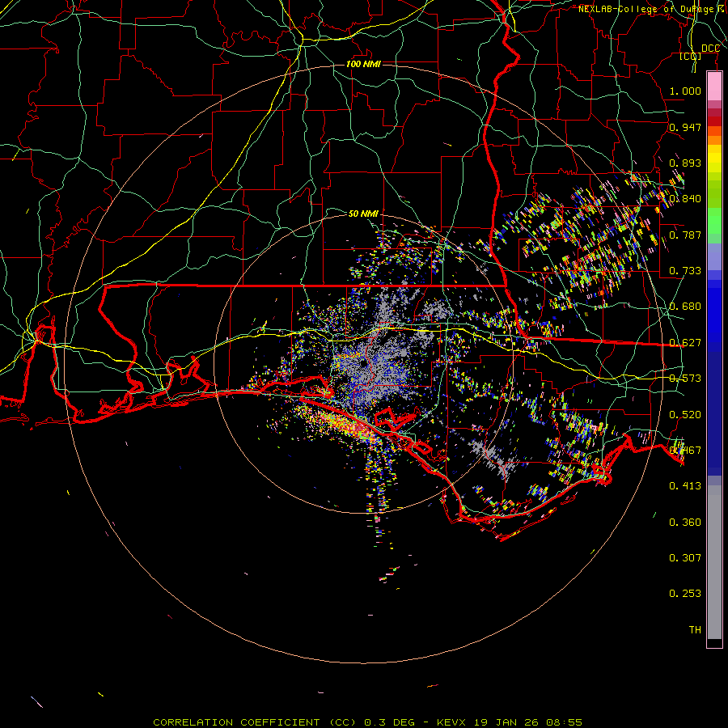The height and width of the screenshot is (728, 728).
Task: Click the pink segment at the top of the color bar
Action: (x=714, y=86)
